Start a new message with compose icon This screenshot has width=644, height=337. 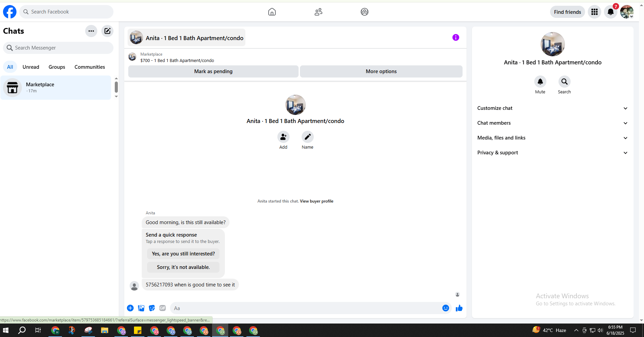[107, 31]
